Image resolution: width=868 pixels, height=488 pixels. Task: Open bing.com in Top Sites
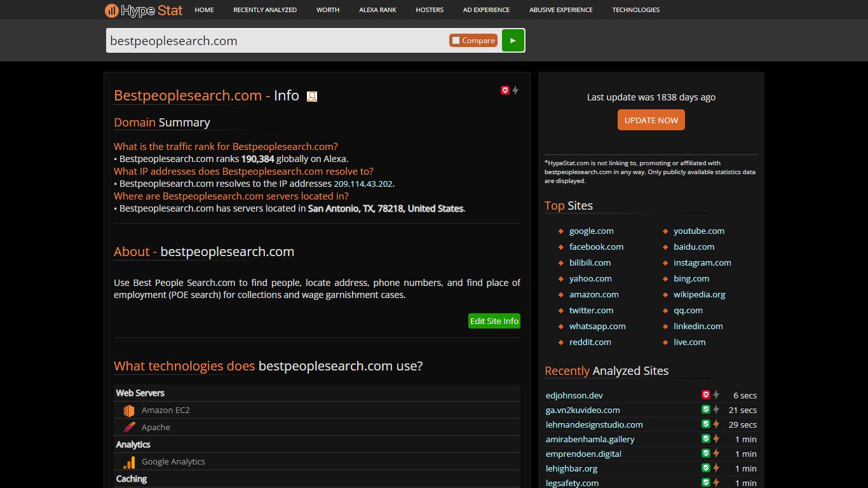tap(691, 279)
